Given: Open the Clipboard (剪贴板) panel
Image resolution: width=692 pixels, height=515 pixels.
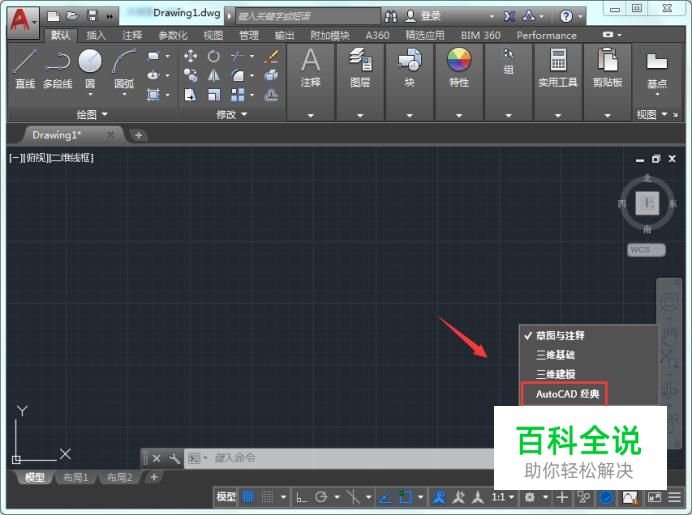Looking at the screenshot, I should pos(607,67).
